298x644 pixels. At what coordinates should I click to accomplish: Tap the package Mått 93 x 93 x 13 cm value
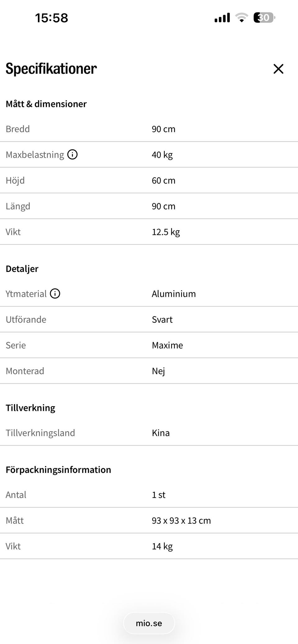181,521
